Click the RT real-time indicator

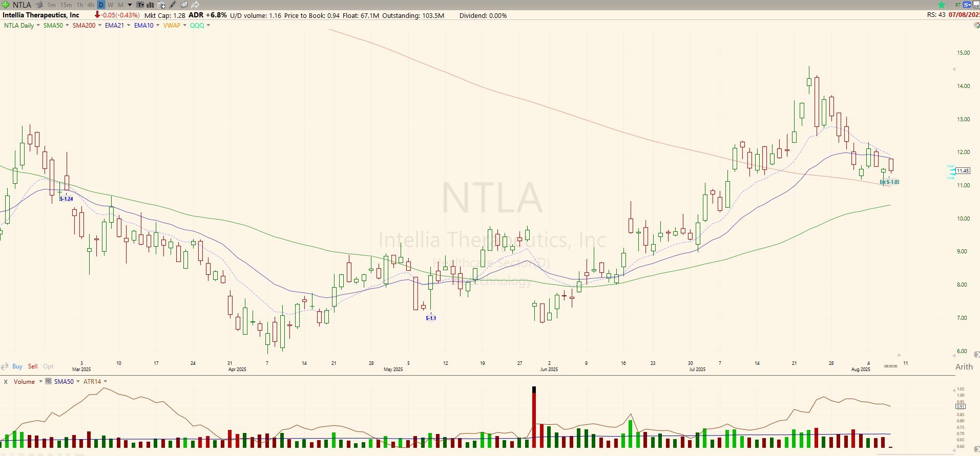point(958,5)
